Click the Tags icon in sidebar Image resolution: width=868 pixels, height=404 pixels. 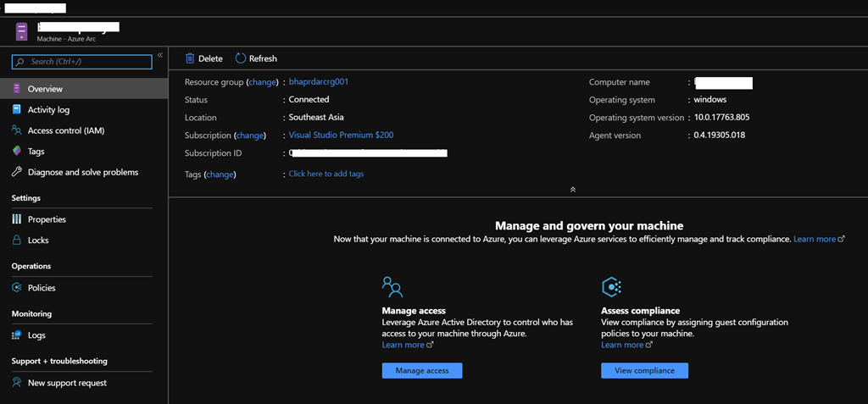[17, 152]
